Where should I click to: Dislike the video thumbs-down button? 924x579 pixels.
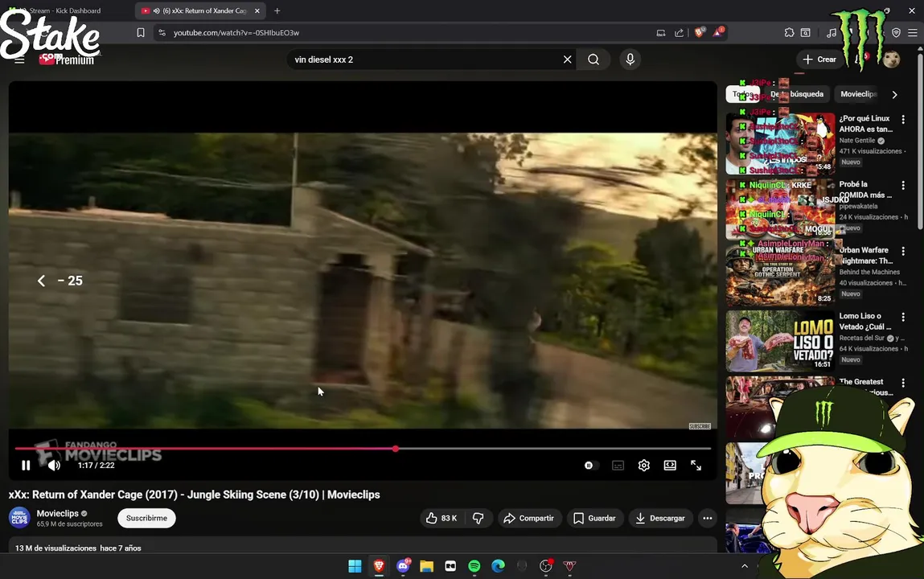point(478,519)
